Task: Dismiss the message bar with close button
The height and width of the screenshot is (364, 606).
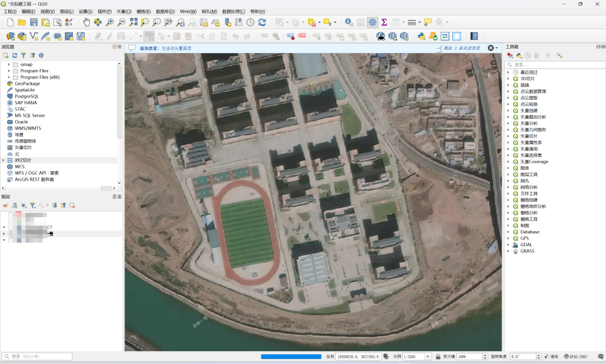Action: point(491,48)
